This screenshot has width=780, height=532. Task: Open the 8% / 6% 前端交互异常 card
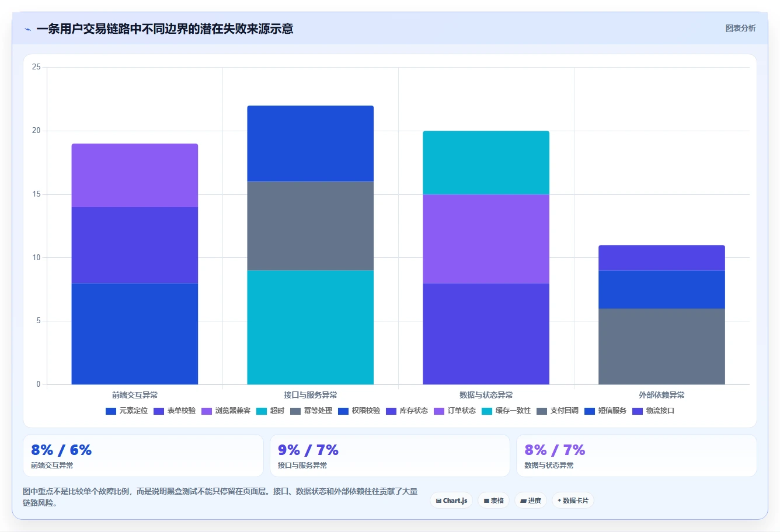tap(143, 456)
